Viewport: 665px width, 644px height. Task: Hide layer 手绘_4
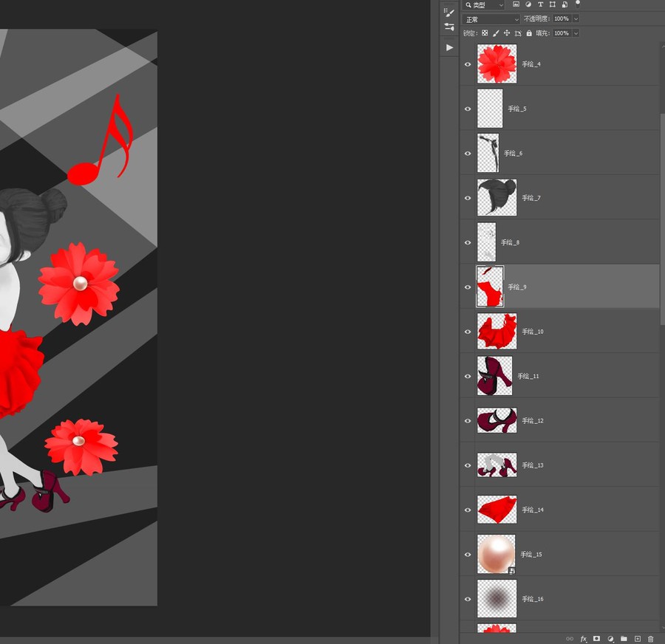(468, 64)
